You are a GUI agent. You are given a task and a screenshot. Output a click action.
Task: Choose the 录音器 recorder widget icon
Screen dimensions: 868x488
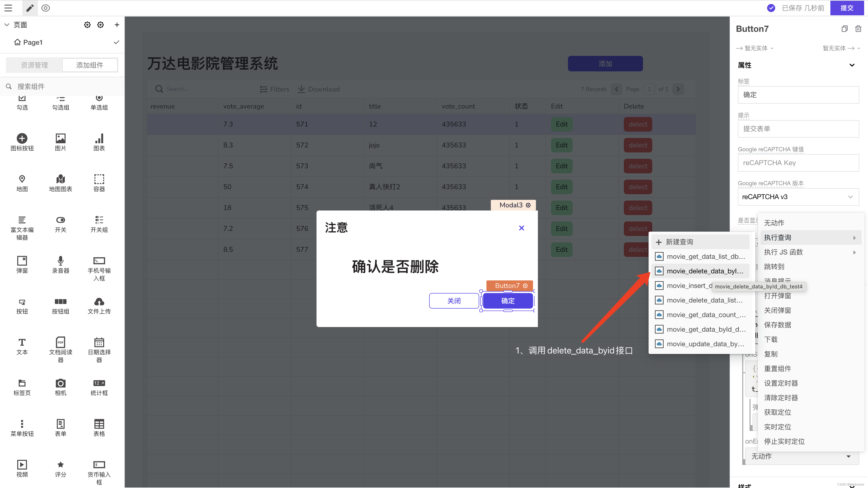60,261
